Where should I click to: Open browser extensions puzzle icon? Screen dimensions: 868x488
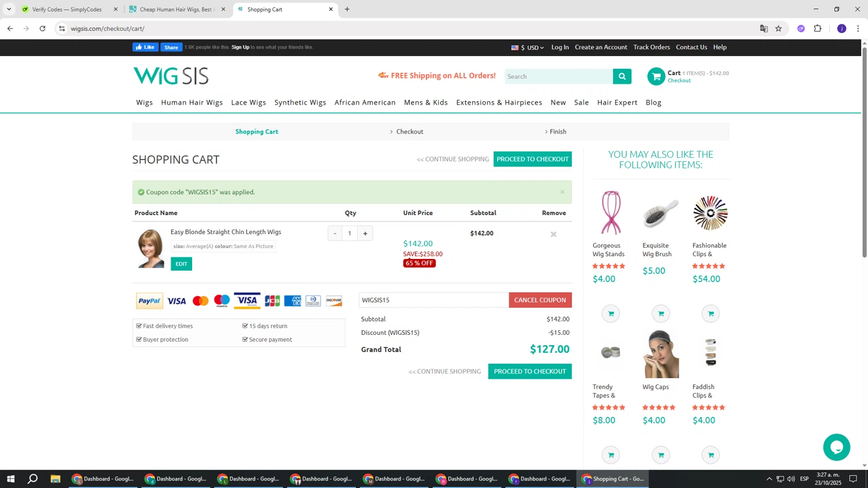point(818,28)
